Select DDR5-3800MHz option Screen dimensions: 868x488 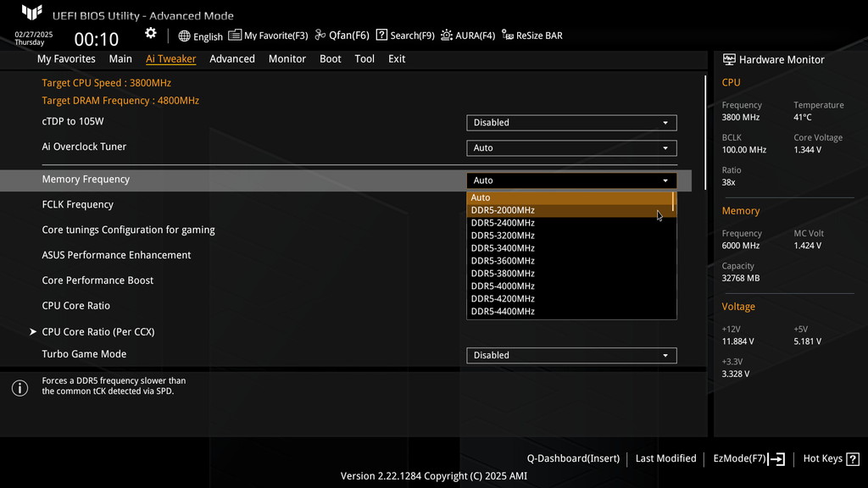[x=569, y=274]
